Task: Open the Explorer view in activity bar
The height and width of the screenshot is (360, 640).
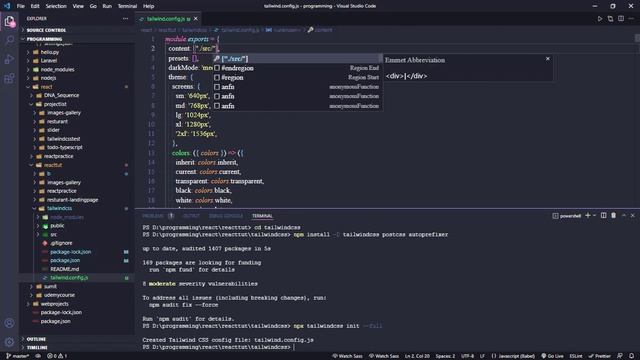Action: click(9, 21)
